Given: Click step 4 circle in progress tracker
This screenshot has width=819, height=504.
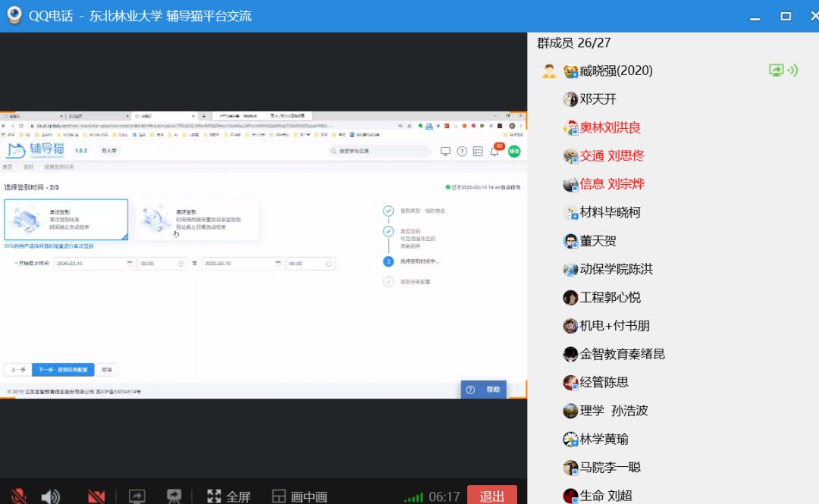Looking at the screenshot, I should 388,282.
